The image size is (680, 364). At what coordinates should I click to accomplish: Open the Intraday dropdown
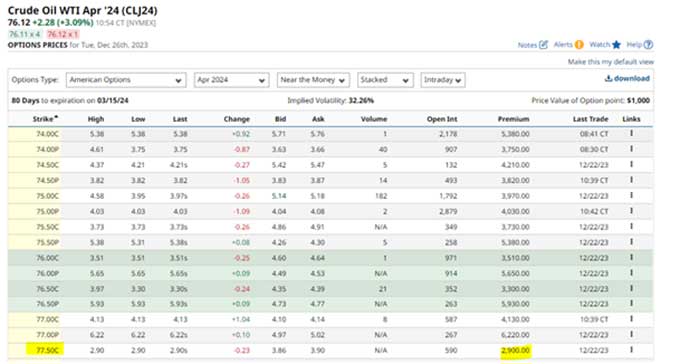click(442, 80)
